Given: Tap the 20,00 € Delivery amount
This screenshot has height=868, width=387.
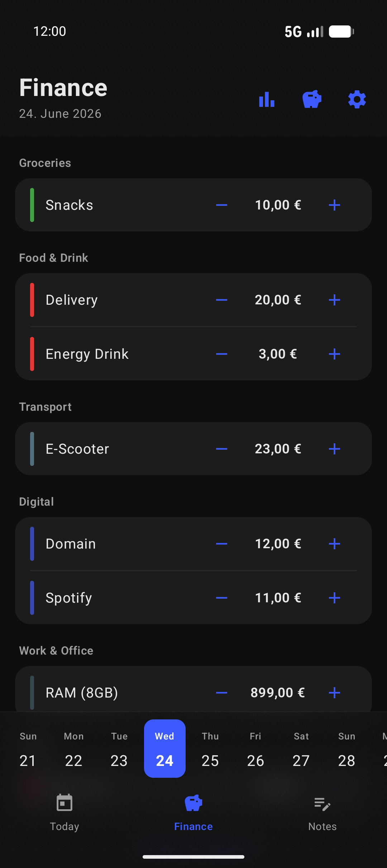Looking at the screenshot, I should click(x=278, y=300).
